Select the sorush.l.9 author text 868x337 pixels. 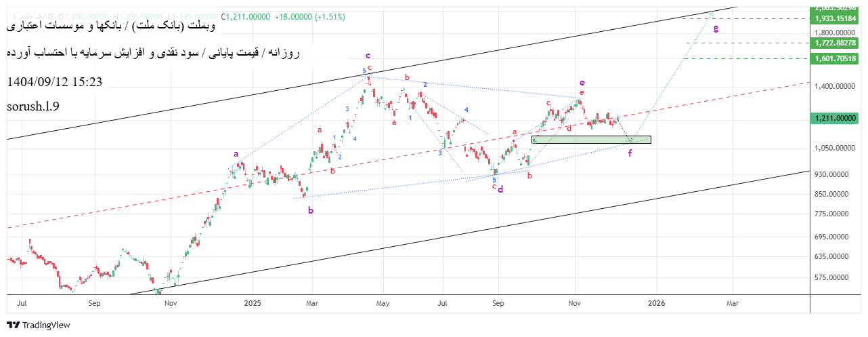33,106
